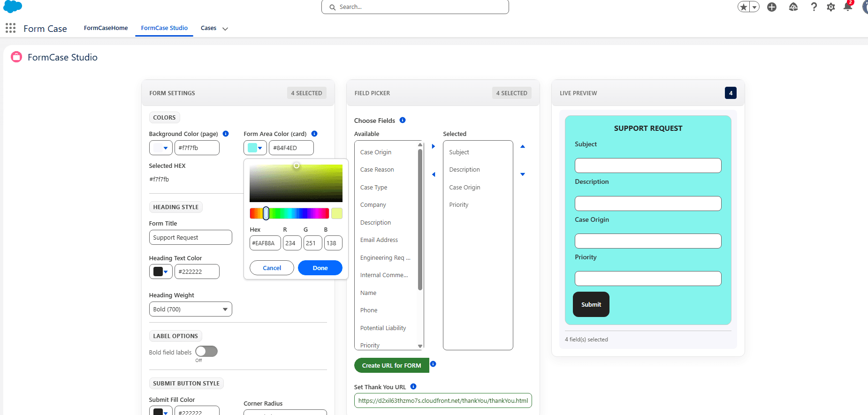The width and height of the screenshot is (868, 415).
Task: Select Subject in Selected list
Action: pyautogui.click(x=478, y=152)
